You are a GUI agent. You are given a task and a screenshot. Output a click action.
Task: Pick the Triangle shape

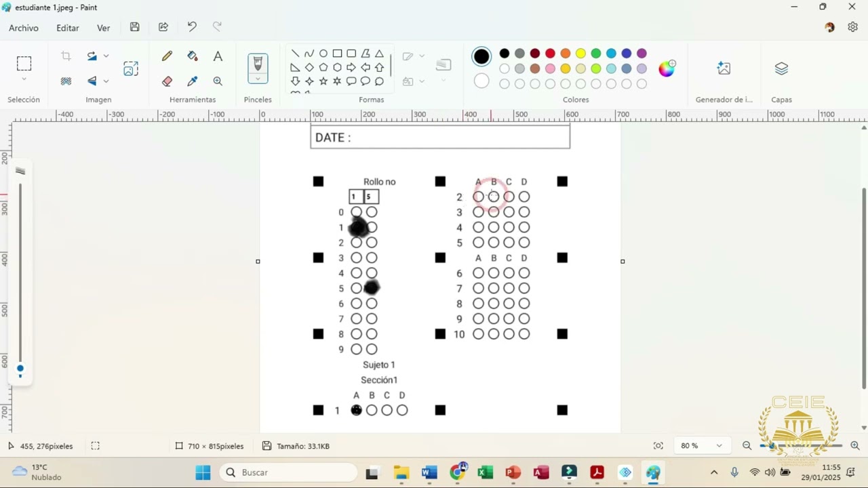coord(379,54)
